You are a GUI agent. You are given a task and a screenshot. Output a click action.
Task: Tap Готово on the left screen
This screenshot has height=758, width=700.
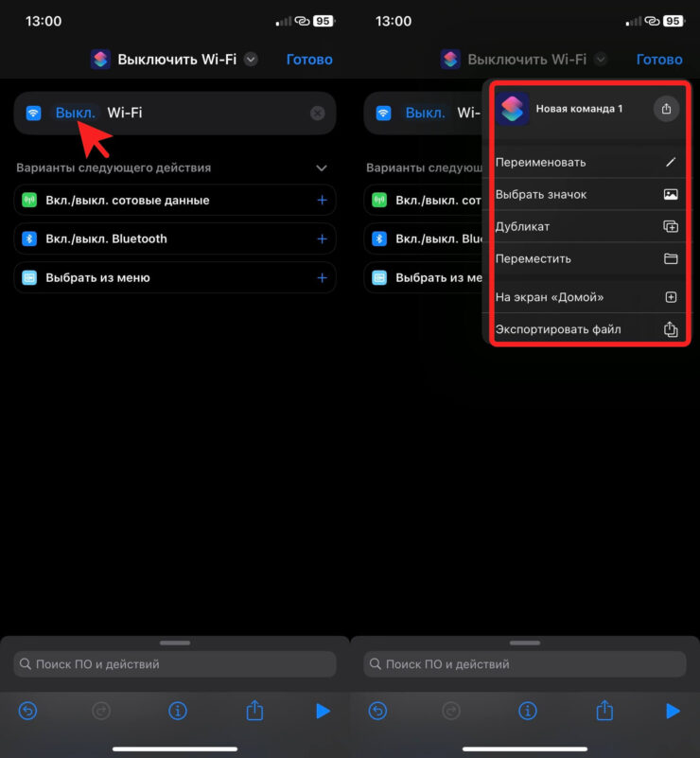click(309, 59)
